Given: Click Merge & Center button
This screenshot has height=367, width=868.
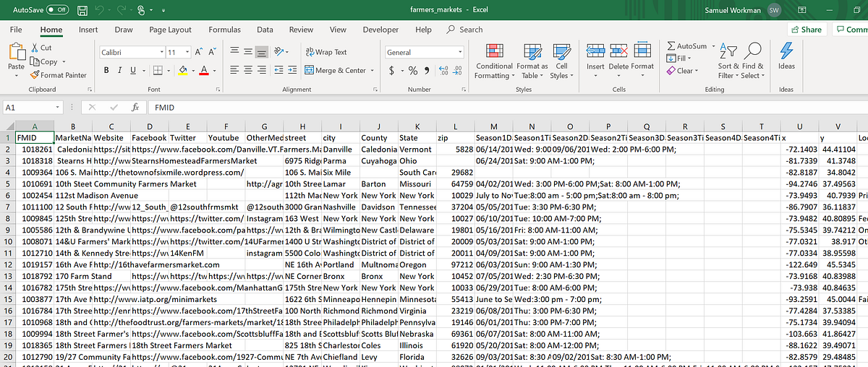Looking at the screenshot, I should pyautogui.click(x=336, y=70).
